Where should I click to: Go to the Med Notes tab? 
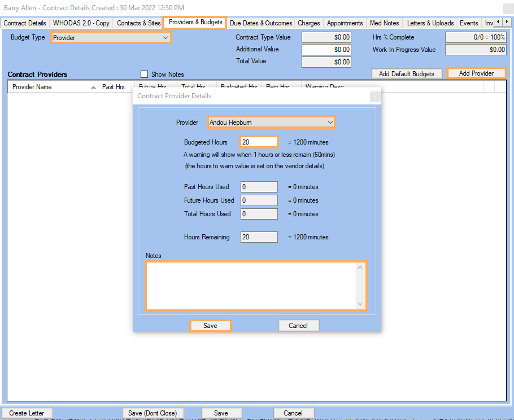(x=384, y=23)
